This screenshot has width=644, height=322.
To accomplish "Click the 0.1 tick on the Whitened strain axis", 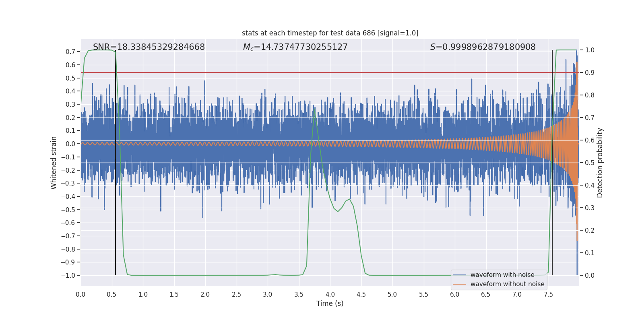I will (70, 130).
